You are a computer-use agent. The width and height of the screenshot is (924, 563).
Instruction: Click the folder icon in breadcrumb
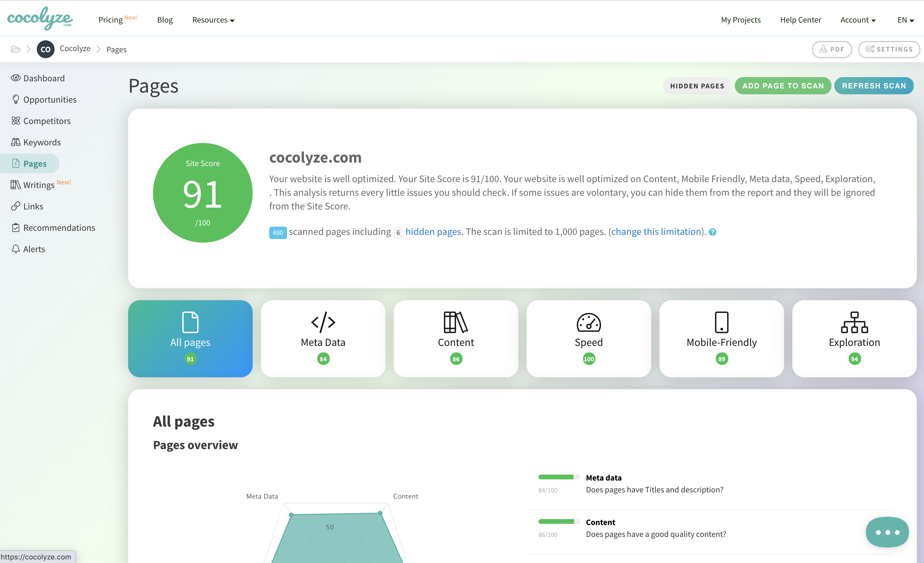[15, 49]
